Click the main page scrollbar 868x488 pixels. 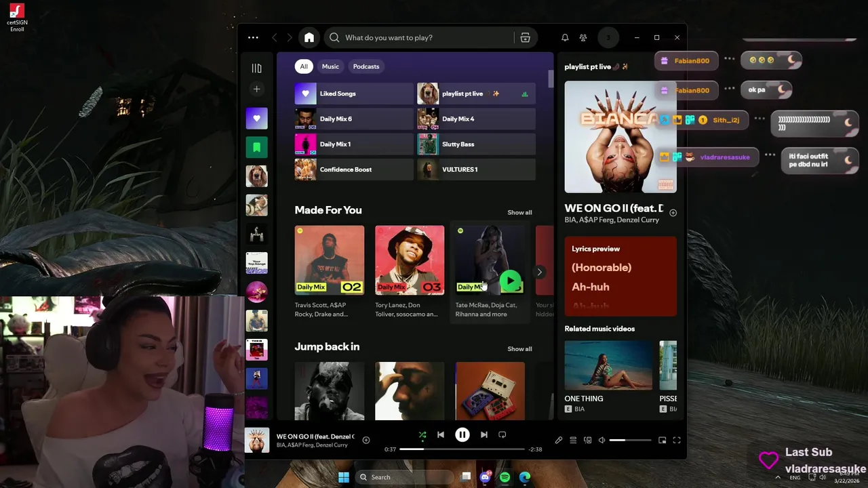click(x=551, y=79)
